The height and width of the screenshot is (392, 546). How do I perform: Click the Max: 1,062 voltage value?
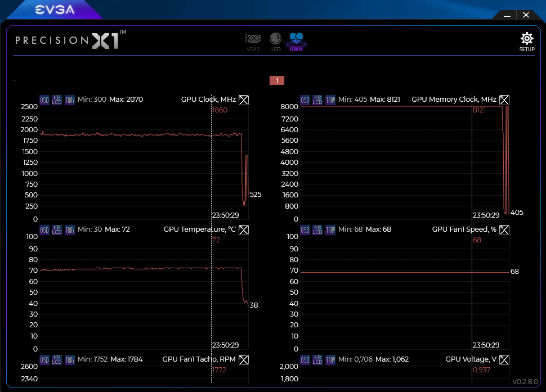click(392, 359)
